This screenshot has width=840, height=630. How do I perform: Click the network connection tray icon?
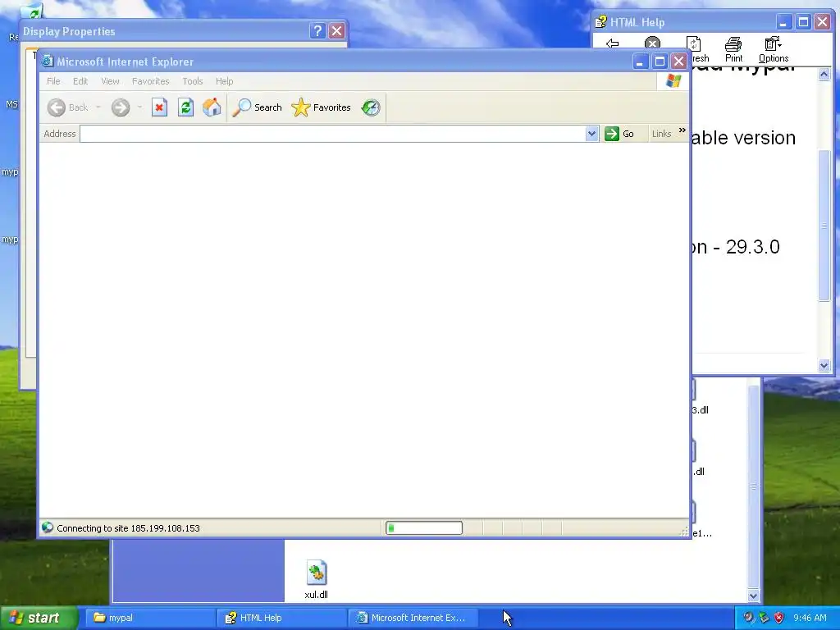[764, 618]
